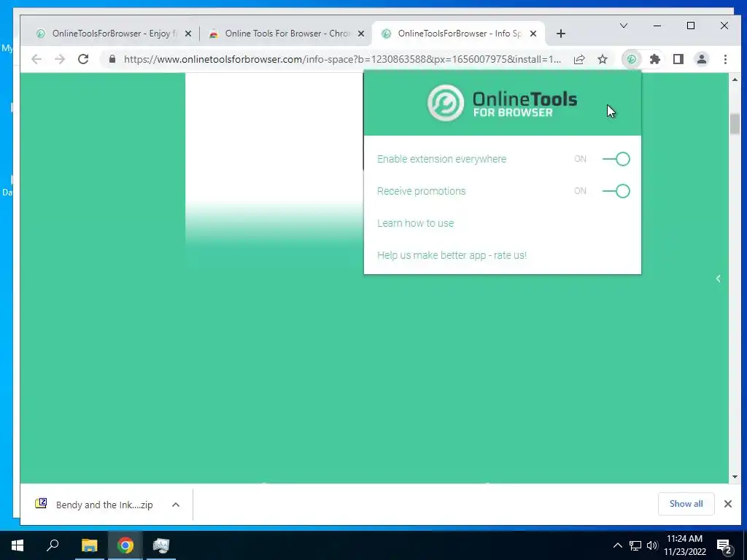The image size is (747, 560).
Task: Click the 'Receive promotions' label
Action: pos(421,191)
